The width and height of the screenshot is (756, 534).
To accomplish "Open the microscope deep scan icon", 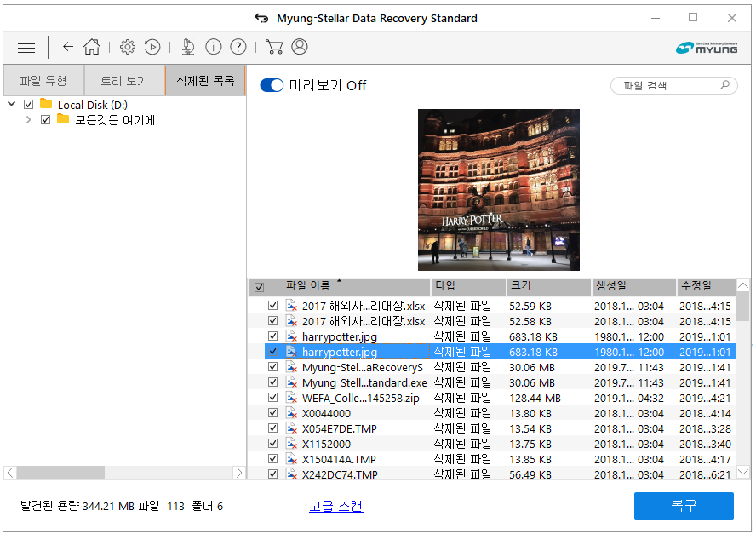I will [187, 47].
